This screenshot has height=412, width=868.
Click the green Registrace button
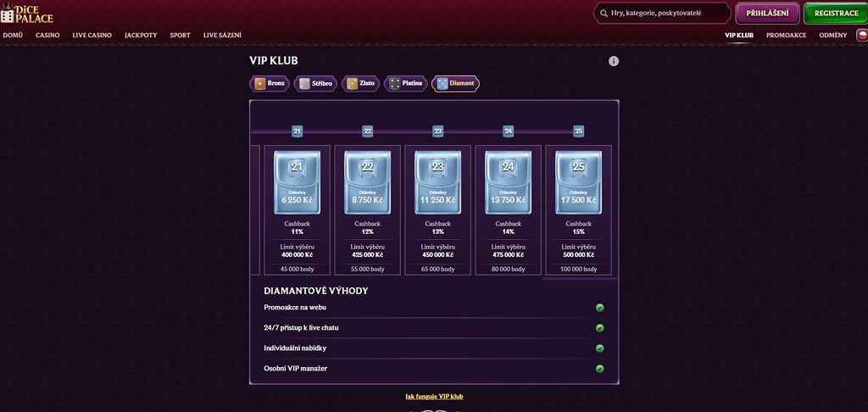pyautogui.click(x=836, y=14)
